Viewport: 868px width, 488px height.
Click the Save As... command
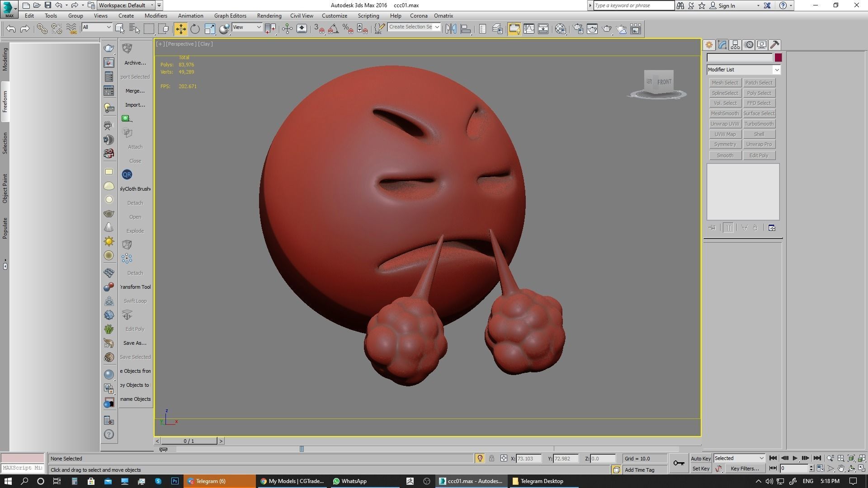(x=135, y=343)
